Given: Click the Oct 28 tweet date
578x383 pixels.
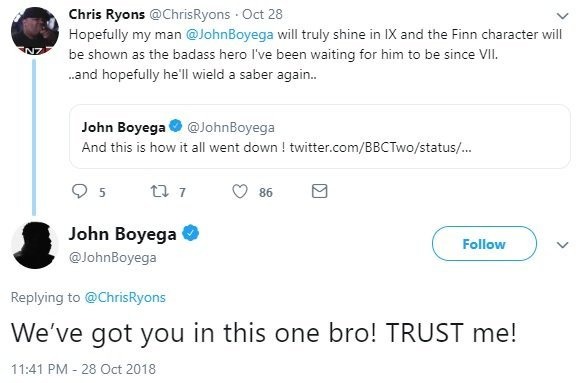Looking at the screenshot, I should [262, 14].
